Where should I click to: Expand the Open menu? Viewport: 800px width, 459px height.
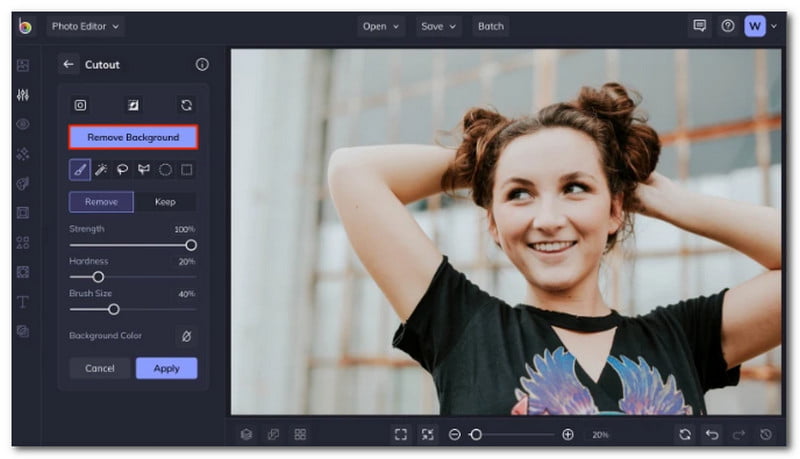(380, 26)
